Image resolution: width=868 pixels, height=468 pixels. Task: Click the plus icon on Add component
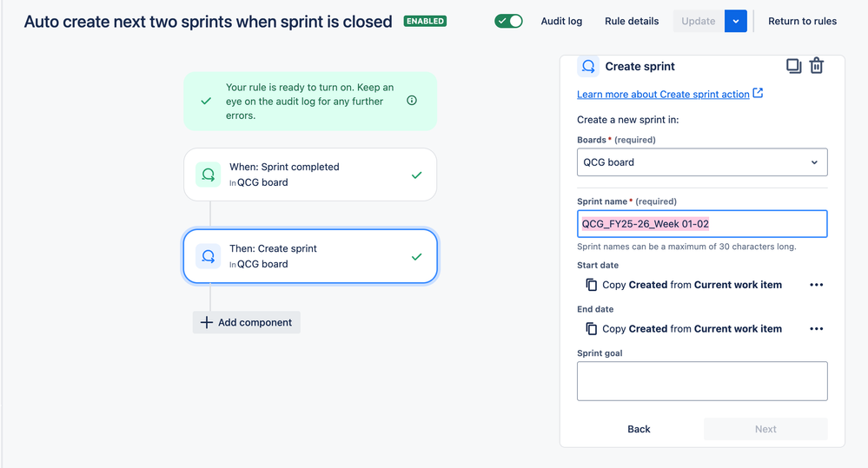tap(206, 322)
